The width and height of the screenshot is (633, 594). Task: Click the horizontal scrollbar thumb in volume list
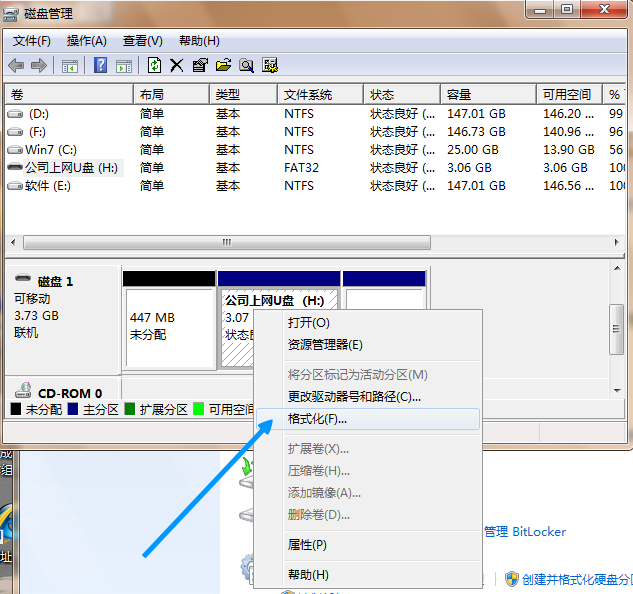pos(227,243)
